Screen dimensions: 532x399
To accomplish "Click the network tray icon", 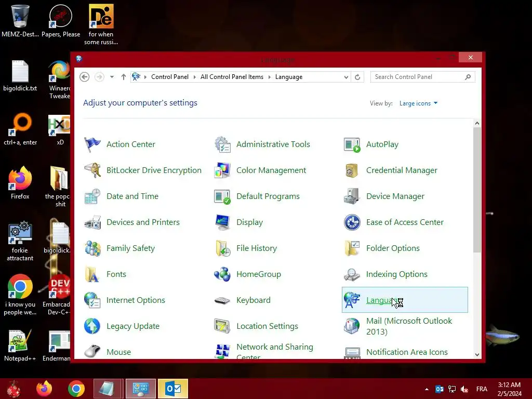I will (x=452, y=389).
